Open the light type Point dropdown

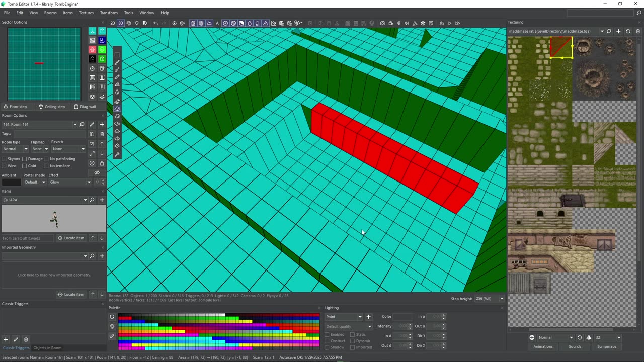[344, 317]
